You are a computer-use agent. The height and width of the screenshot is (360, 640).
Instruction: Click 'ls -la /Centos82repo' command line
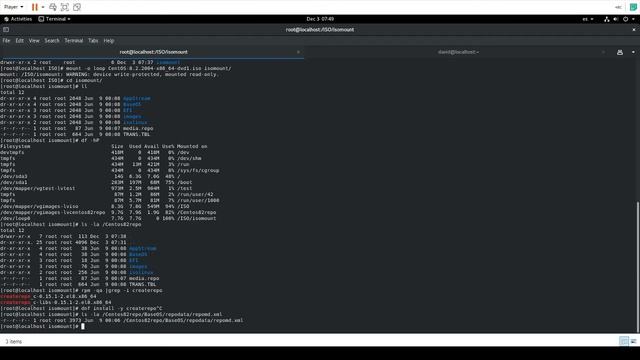pyautogui.click(x=71, y=224)
